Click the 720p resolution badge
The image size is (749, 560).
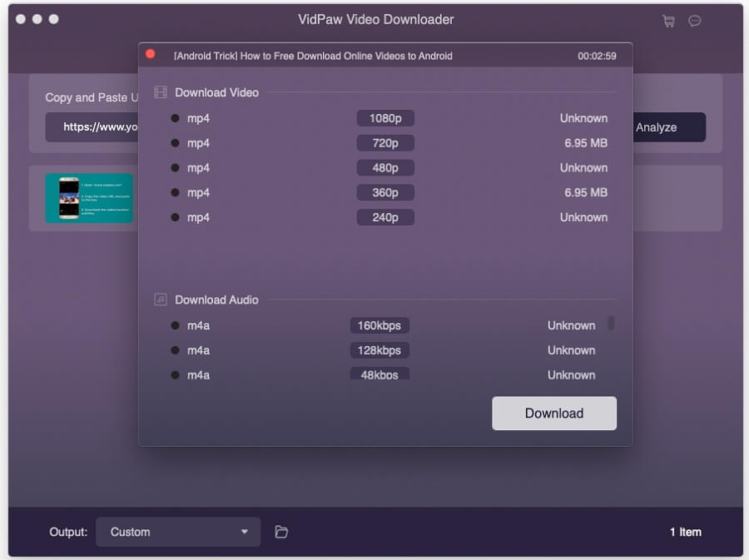pyautogui.click(x=385, y=143)
